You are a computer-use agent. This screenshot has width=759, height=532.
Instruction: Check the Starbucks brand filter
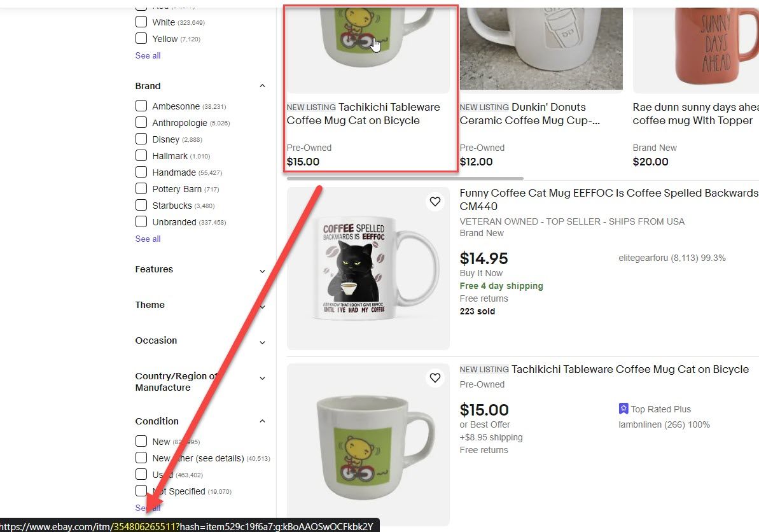pyautogui.click(x=141, y=206)
